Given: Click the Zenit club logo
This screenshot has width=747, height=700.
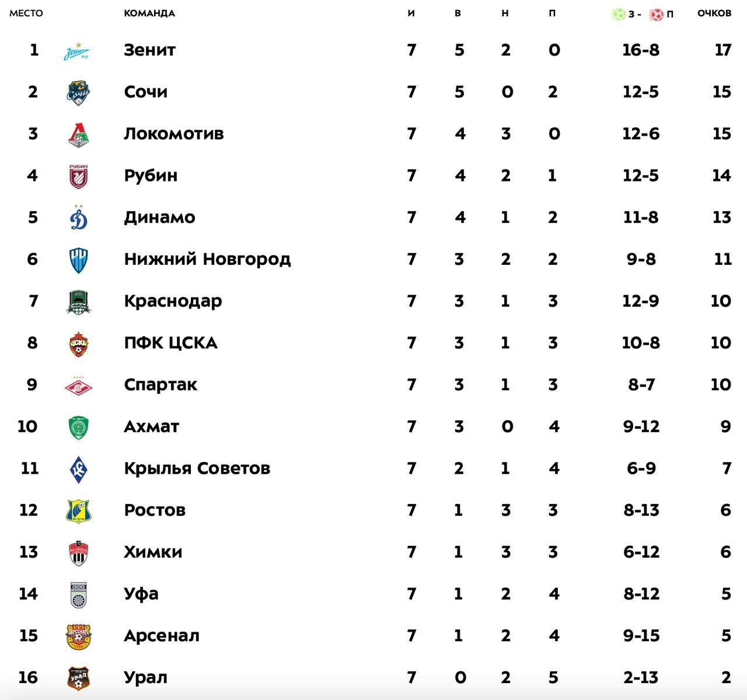Looking at the screenshot, I should pyautogui.click(x=78, y=51).
